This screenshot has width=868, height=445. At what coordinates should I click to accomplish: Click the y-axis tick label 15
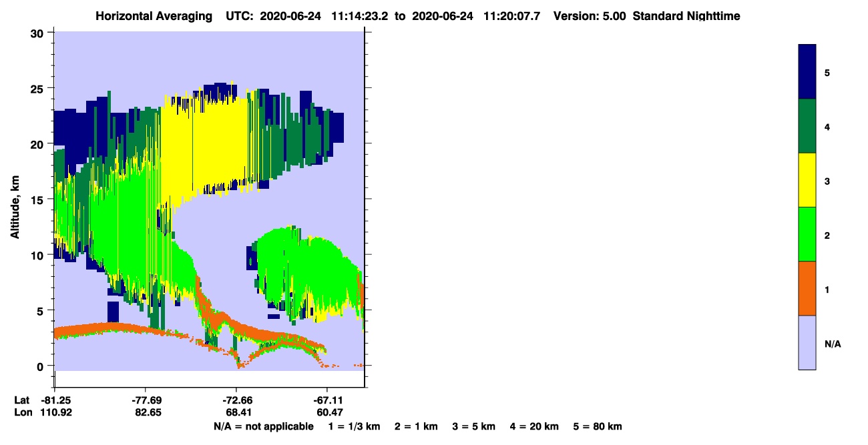pos(38,199)
